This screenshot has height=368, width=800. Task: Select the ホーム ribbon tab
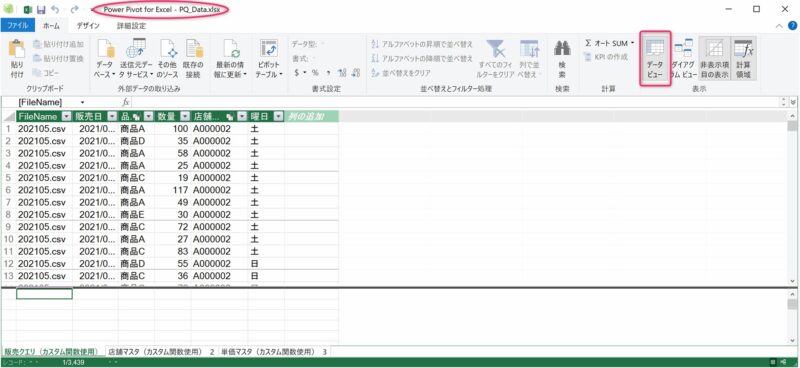[51, 25]
